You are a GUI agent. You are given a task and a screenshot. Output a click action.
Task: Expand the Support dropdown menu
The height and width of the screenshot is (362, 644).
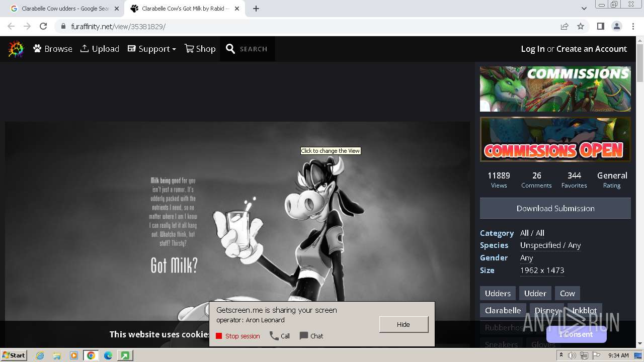click(x=152, y=49)
